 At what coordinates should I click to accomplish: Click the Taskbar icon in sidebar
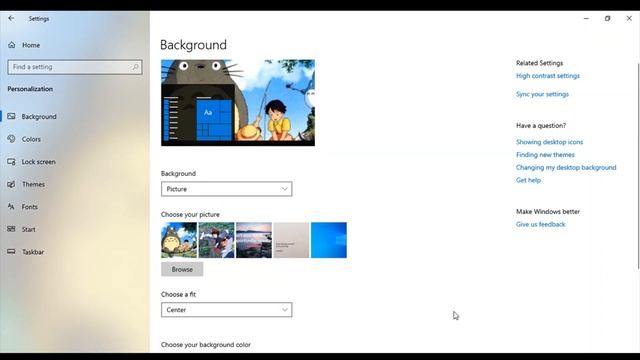(x=11, y=252)
